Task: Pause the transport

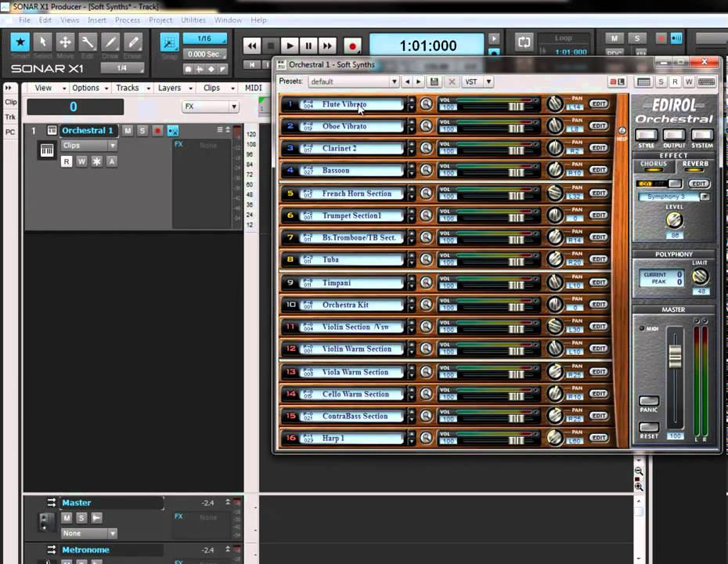Action: click(308, 45)
